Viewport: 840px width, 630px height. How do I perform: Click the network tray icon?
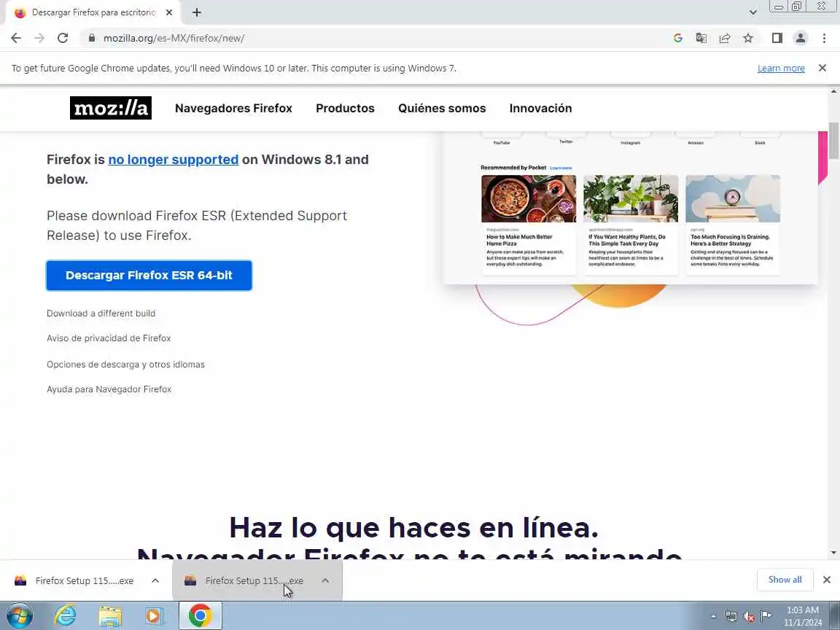click(x=731, y=616)
